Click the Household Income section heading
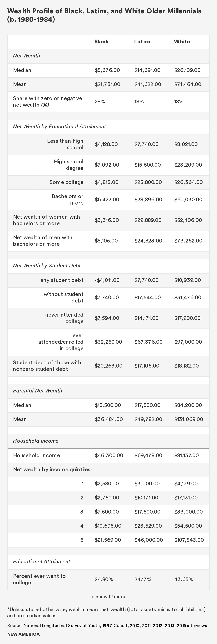Screen dimensions: 217x644 pos(36,441)
